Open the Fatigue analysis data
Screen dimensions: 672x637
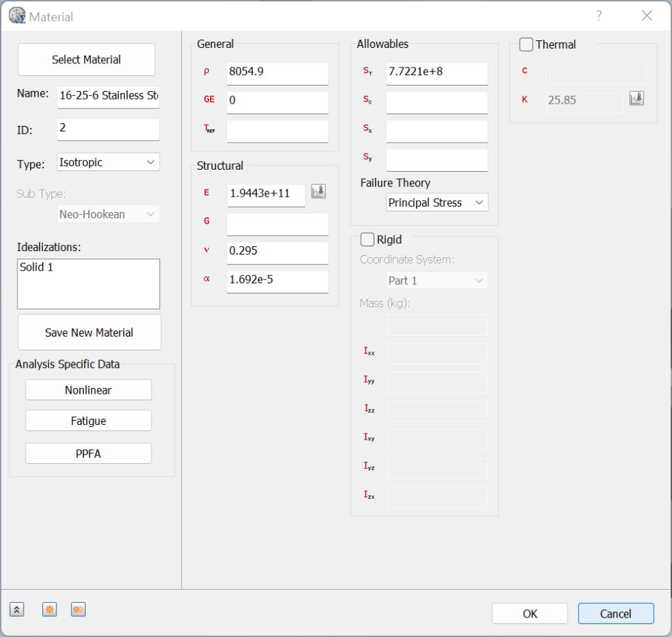(x=88, y=421)
